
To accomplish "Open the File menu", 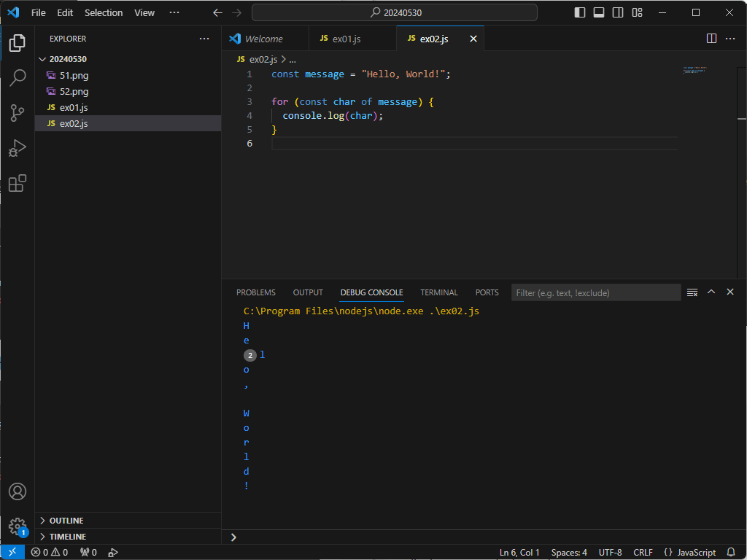I will [x=39, y=13].
